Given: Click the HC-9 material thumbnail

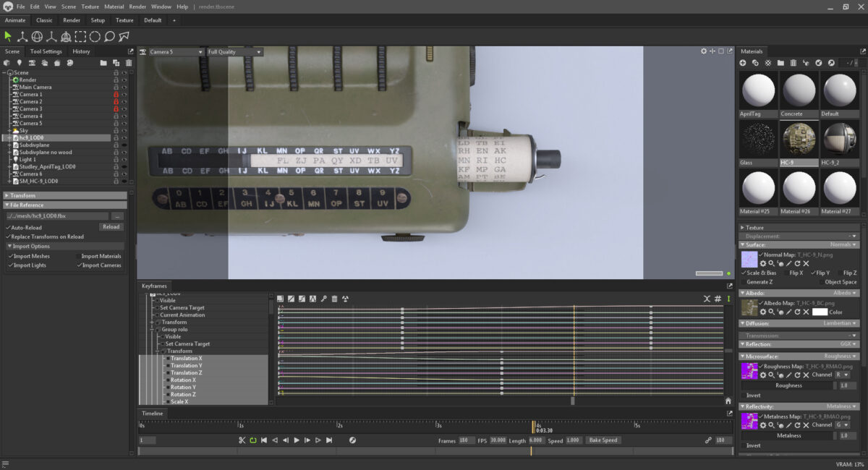Looking at the screenshot, I should tap(799, 139).
